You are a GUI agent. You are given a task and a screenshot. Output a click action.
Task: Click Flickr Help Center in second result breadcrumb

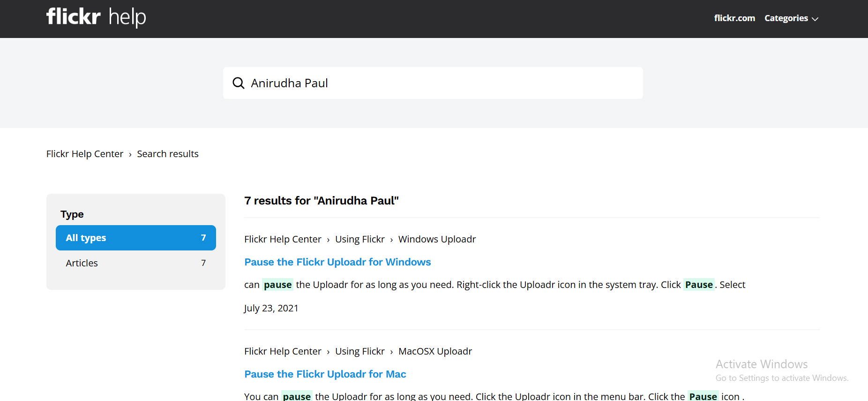[283, 351]
